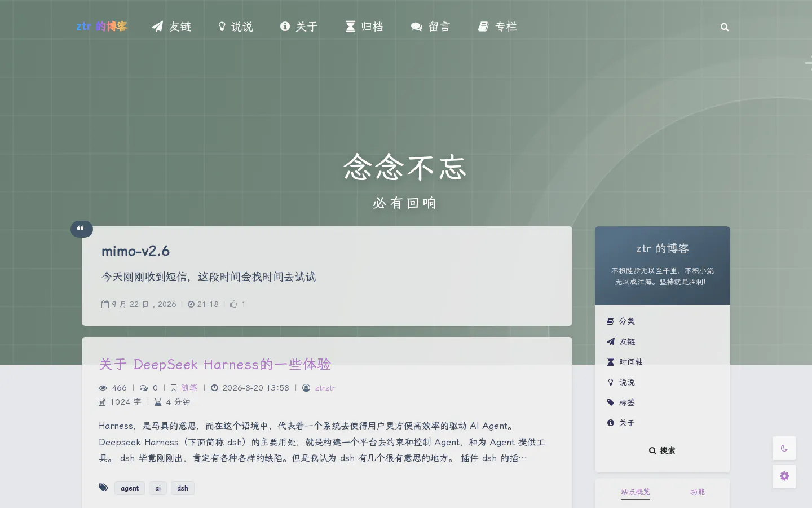This screenshot has height=508, width=812.
Task: Click the 4 分钟 reading time
Action: click(178, 402)
